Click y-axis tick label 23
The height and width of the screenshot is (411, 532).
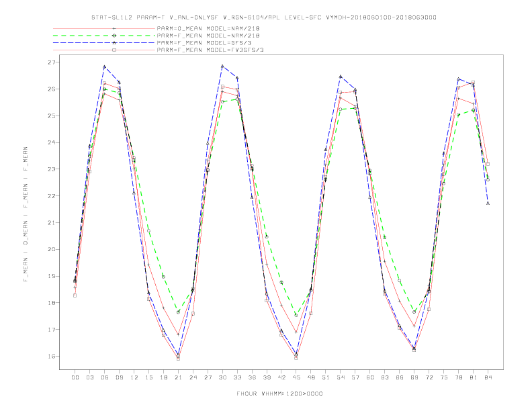[52, 169]
